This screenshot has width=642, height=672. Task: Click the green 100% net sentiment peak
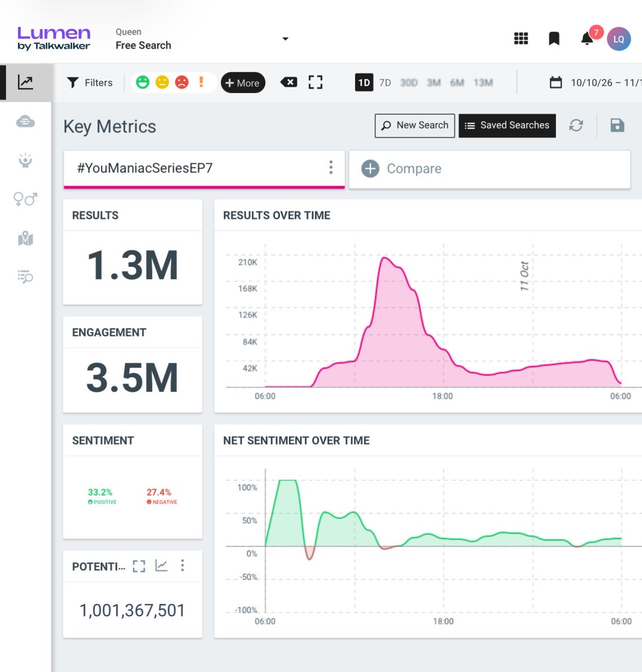[x=287, y=480]
